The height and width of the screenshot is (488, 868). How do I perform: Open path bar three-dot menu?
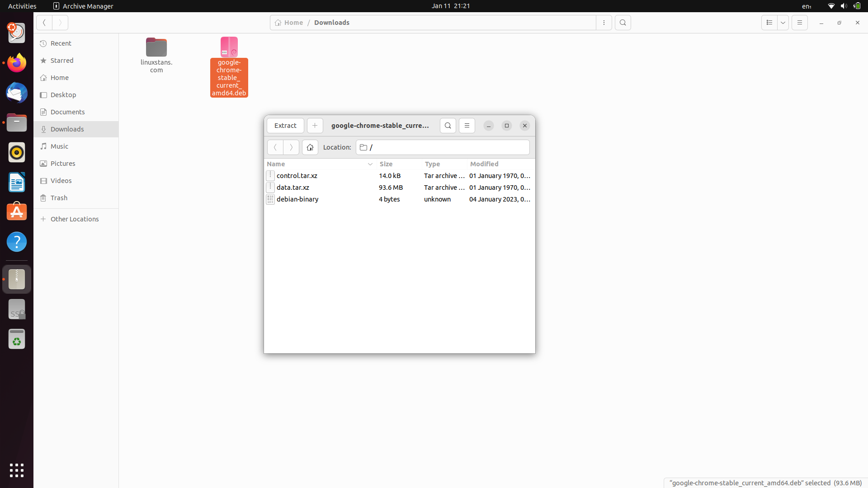click(604, 23)
